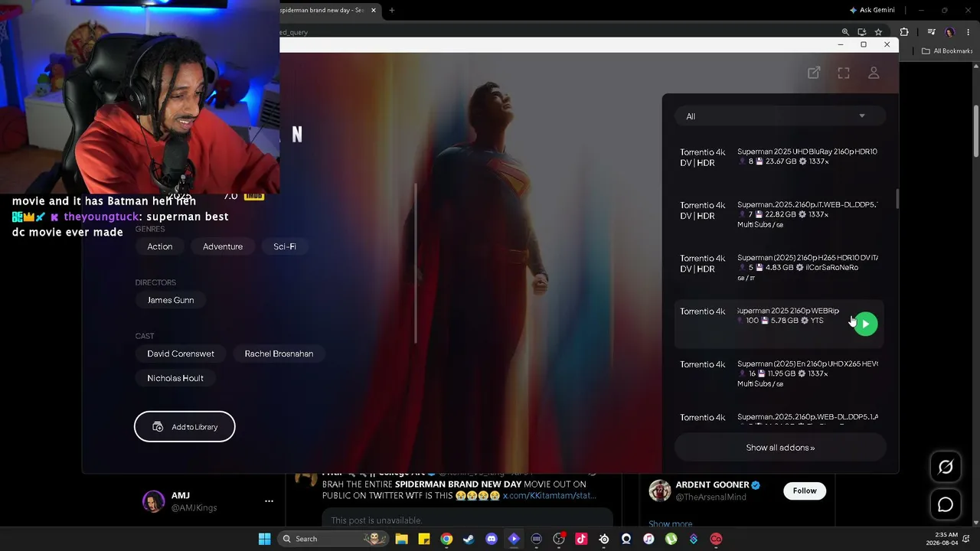Click the Add to Library button
This screenshot has width=980, height=551.
185,426
